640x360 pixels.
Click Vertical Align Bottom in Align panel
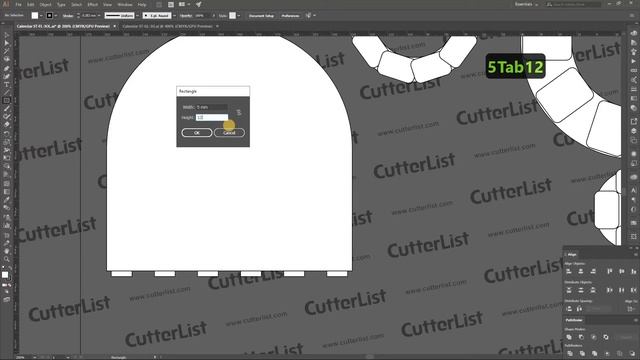click(633, 271)
